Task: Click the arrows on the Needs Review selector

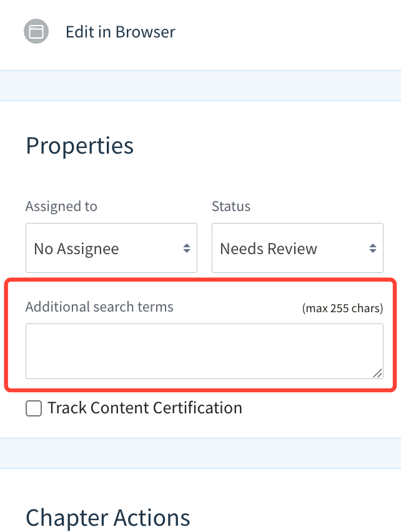Action: (372, 249)
